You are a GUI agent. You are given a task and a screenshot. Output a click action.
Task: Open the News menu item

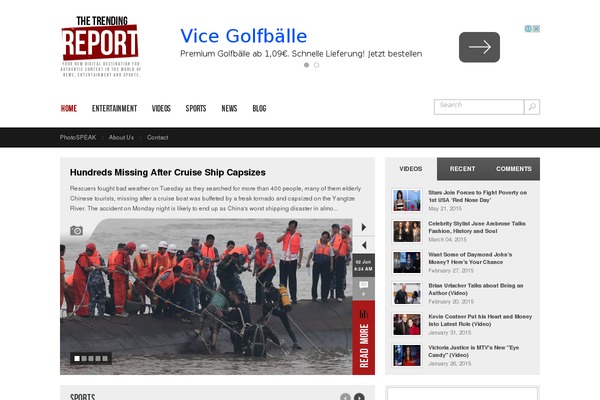(229, 108)
